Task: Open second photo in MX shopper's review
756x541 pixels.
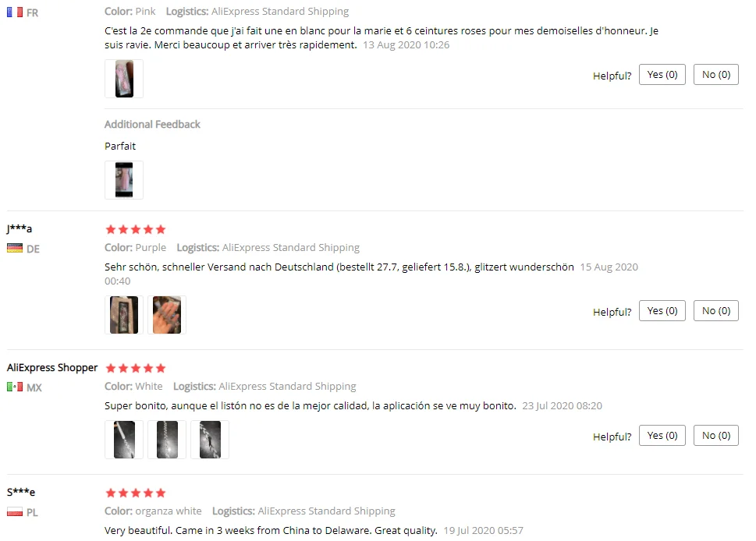Action: (x=167, y=440)
